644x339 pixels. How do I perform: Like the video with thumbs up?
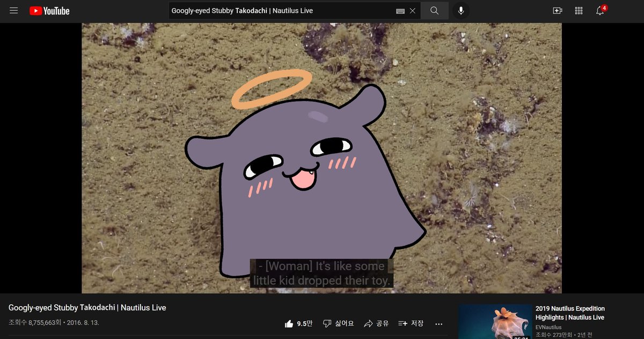coord(298,323)
